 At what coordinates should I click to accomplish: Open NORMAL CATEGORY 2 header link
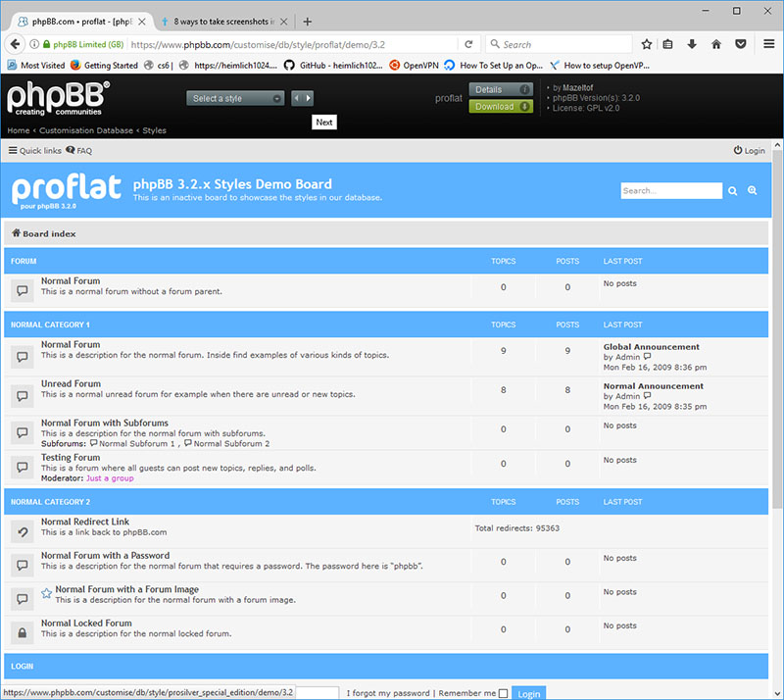click(51, 501)
